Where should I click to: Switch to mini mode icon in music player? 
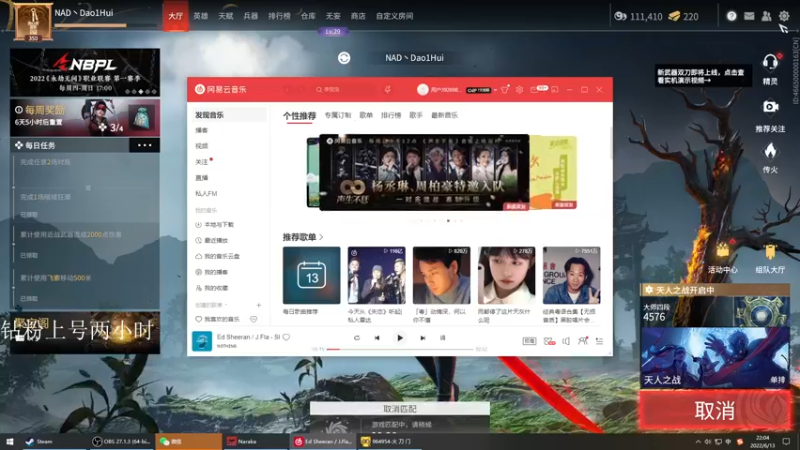click(x=555, y=89)
